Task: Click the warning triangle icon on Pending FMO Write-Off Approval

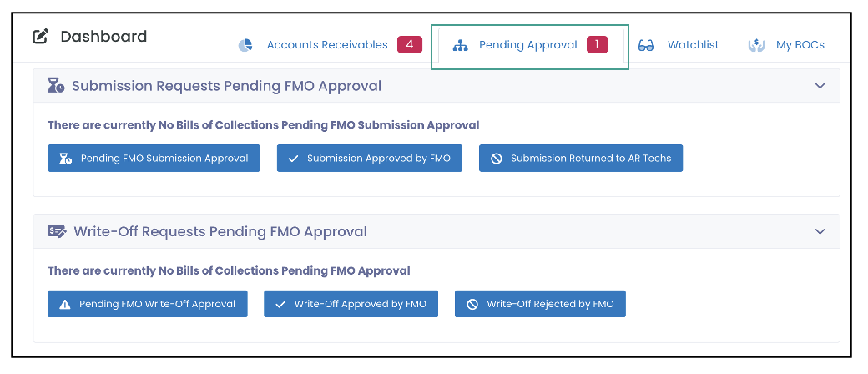Action: pyautogui.click(x=65, y=304)
